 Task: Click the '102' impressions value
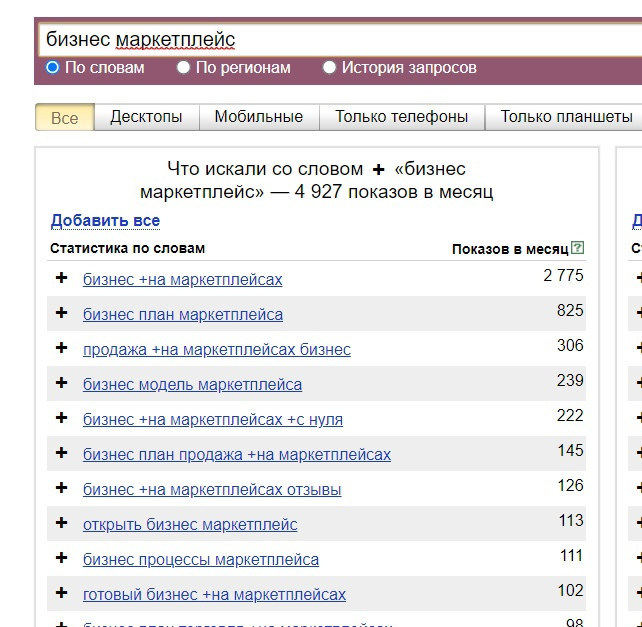(x=570, y=591)
